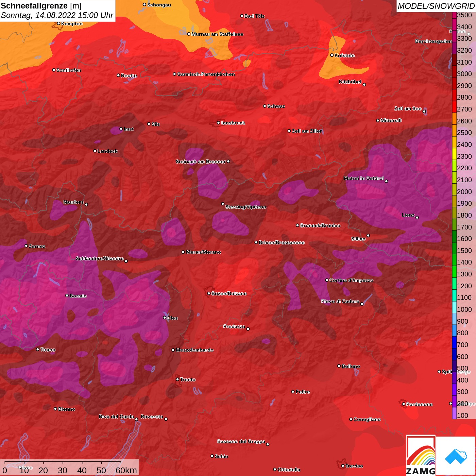Click the Sterzing/Vipiteno label
476x476 pixels.
(x=246, y=207)
